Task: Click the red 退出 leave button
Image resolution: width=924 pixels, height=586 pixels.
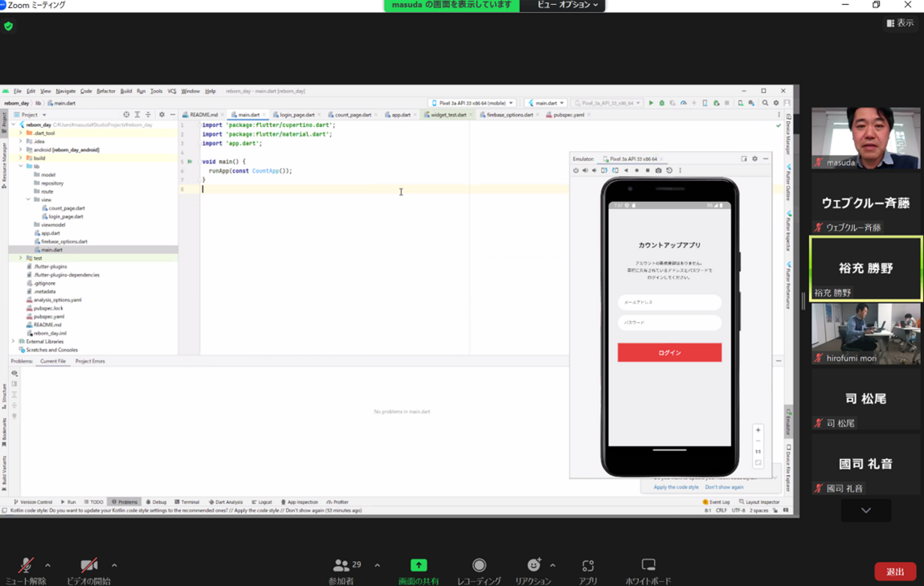Action: coord(894,571)
